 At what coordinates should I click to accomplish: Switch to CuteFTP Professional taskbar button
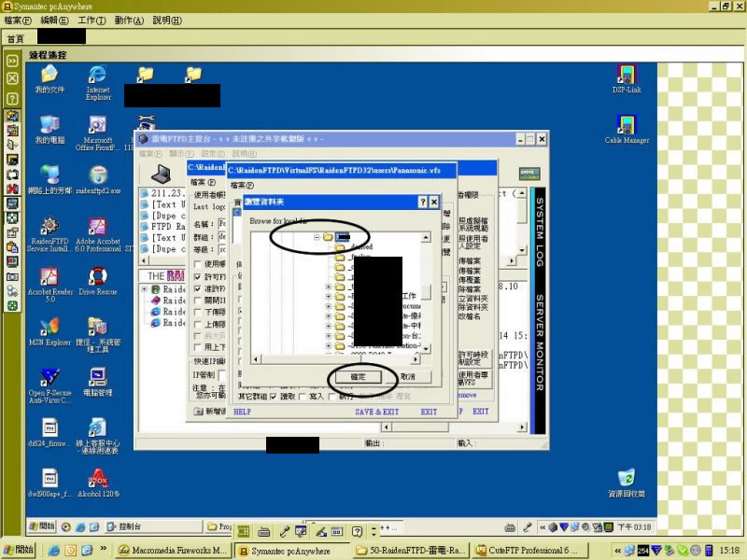coord(529,551)
